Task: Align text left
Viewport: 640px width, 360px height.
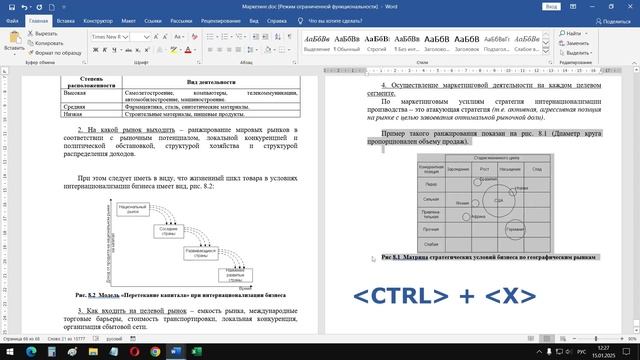Action: (x=210, y=50)
